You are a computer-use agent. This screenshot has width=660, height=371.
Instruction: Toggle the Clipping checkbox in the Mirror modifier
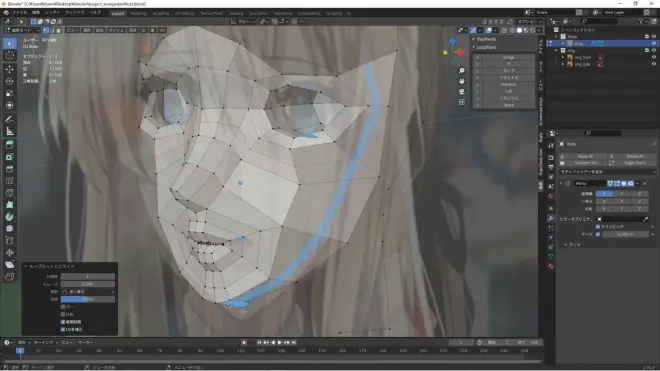coord(598,227)
